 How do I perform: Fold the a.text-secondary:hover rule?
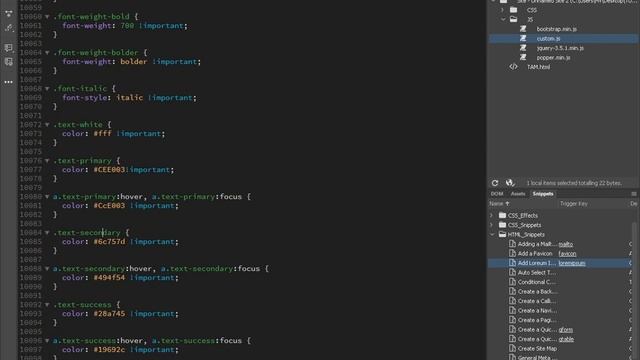(x=47, y=269)
